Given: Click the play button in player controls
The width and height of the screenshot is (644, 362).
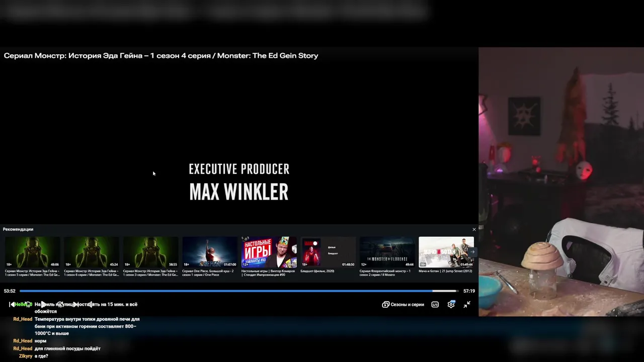Looking at the screenshot, I should (44, 304).
